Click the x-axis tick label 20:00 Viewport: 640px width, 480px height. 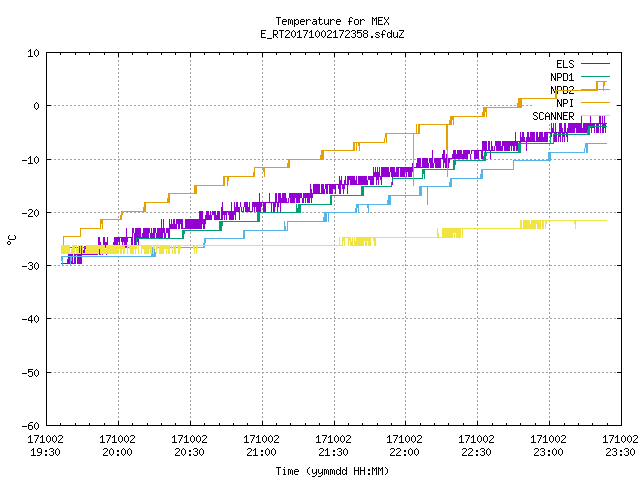pyautogui.click(x=117, y=452)
